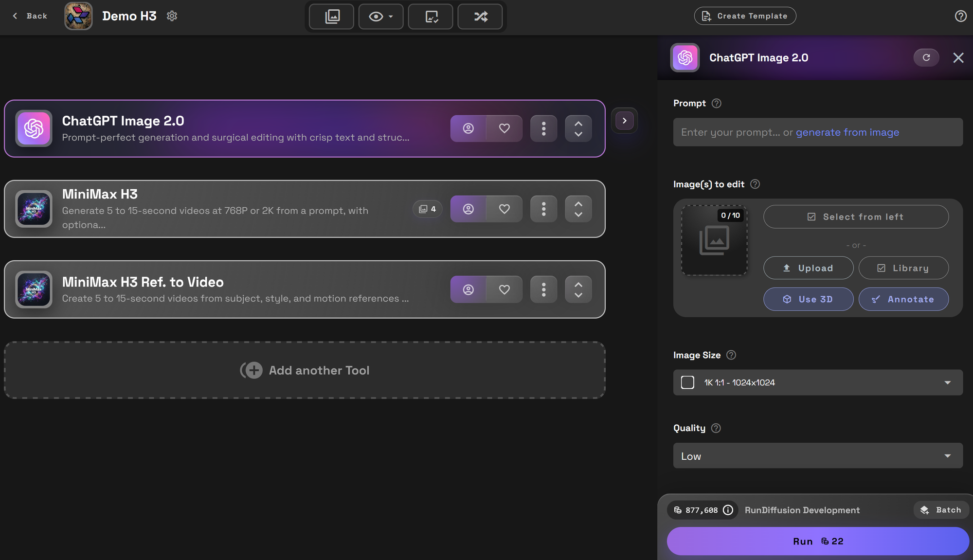Show help for Image Size
Screen dimensions: 973x560
click(731, 355)
